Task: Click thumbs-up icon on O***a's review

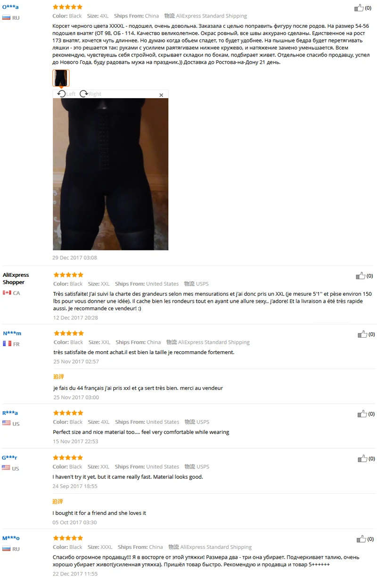Action: pyautogui.click(x=359, y=8)
